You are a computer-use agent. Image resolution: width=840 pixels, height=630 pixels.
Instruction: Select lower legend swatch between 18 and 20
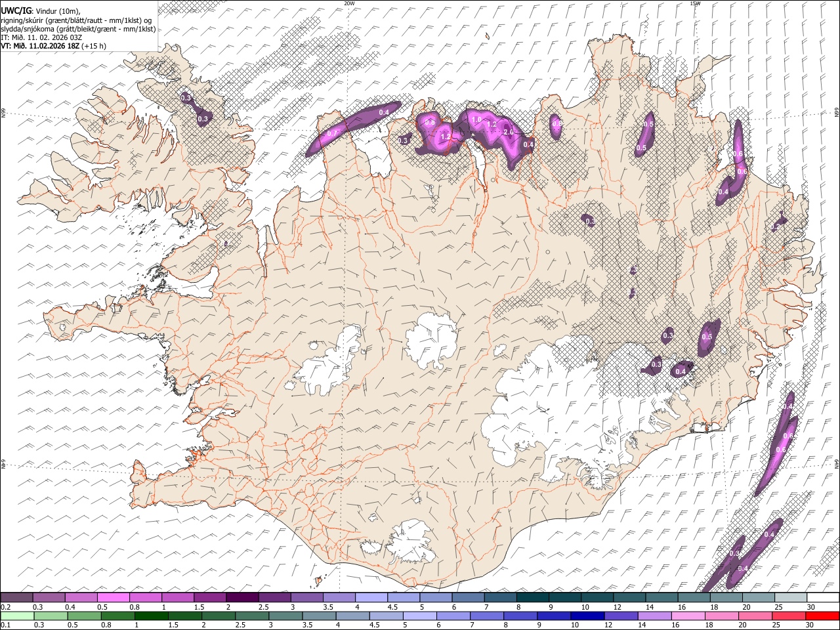coord(723,616)
